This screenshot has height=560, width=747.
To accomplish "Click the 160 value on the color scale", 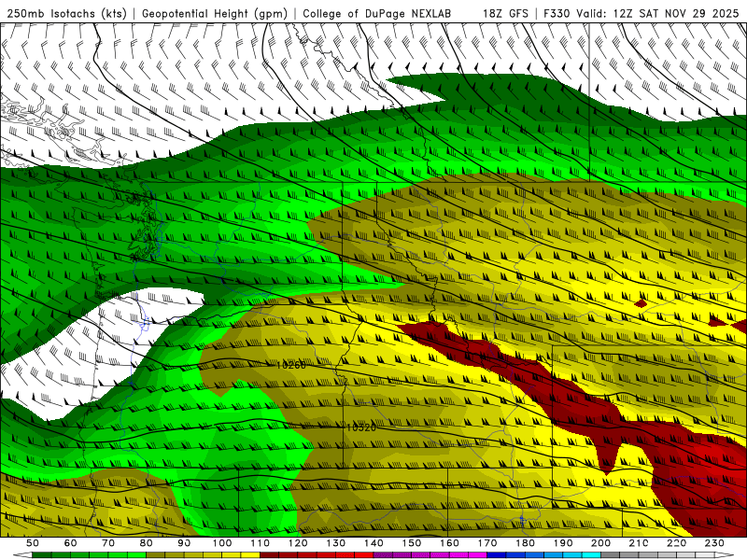I will 450,543.
